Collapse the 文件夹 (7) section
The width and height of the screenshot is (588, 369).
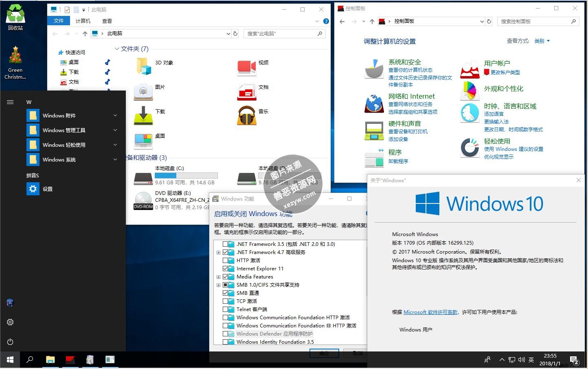click(x=117, y=49)
